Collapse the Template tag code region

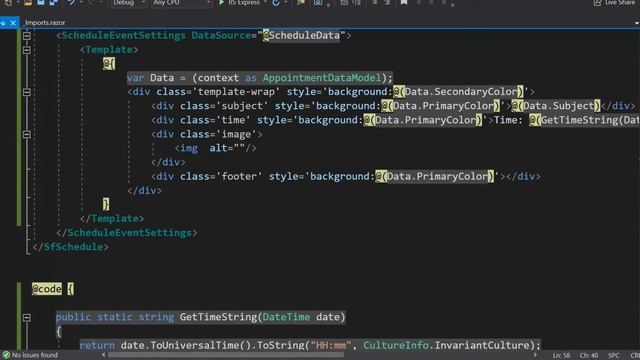(x=27, y=50)
